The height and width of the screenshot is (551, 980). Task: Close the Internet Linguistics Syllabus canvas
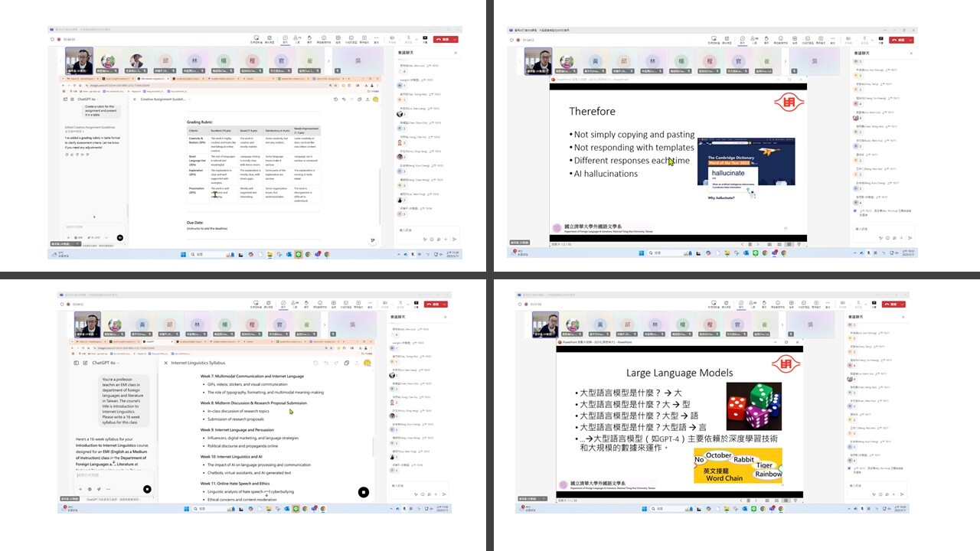click(165, 363)
